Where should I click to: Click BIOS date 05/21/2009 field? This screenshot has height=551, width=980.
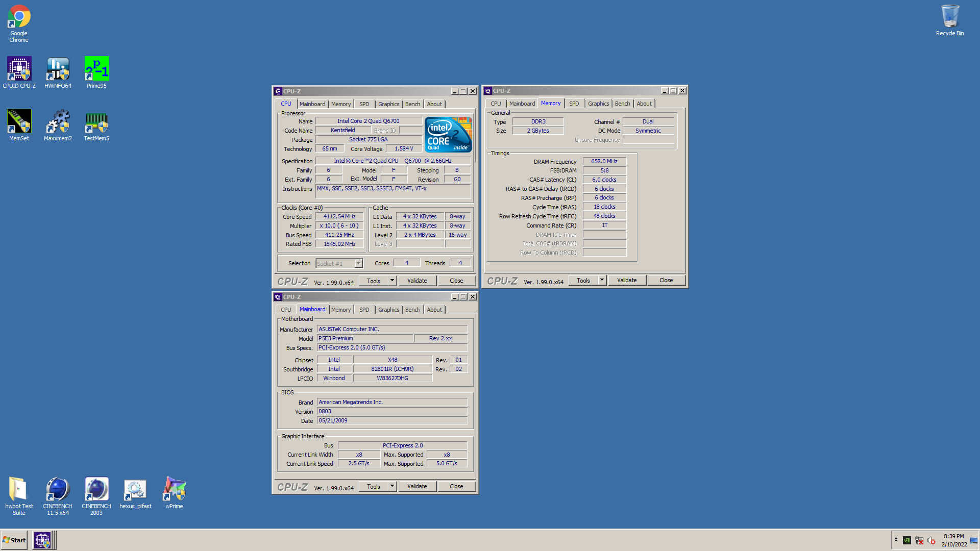point(392,420)
